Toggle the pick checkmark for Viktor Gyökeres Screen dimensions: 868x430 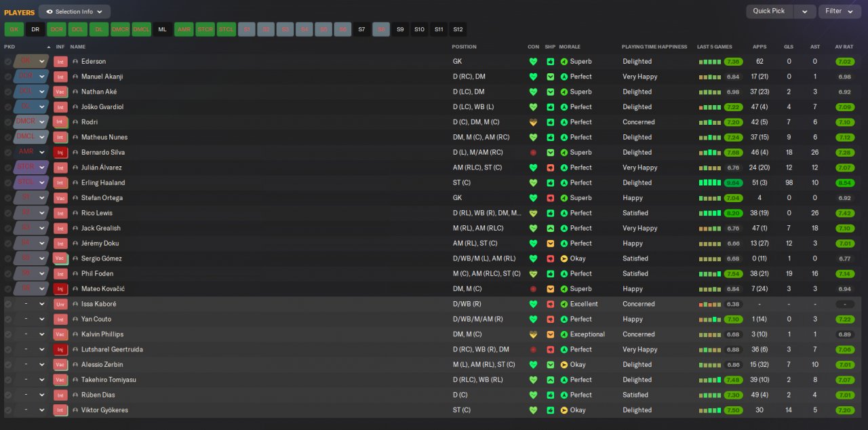tap(7, 410)
